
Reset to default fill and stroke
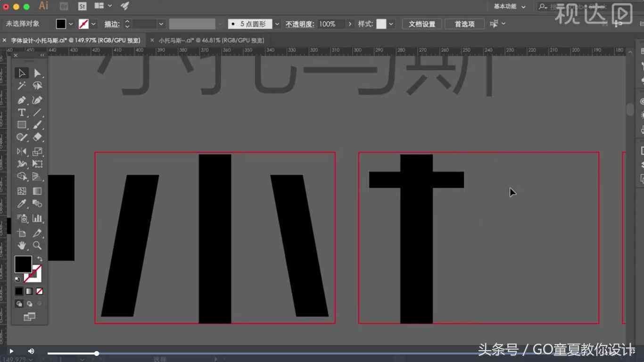coord(17,279)
